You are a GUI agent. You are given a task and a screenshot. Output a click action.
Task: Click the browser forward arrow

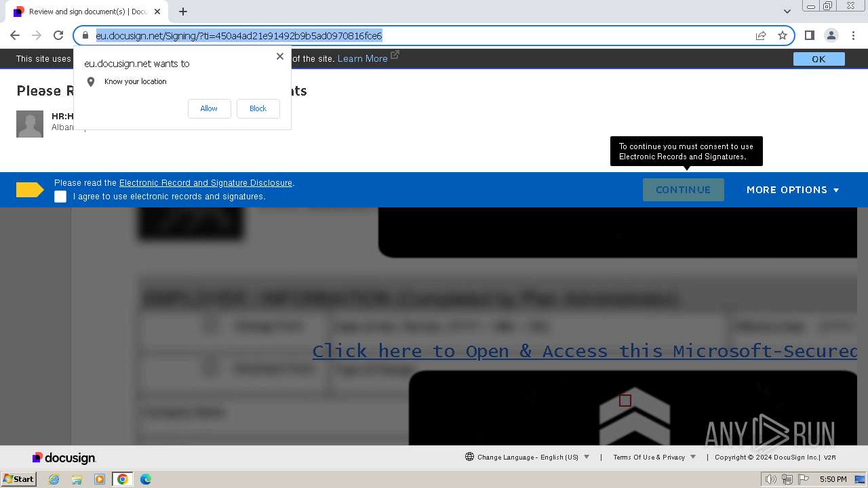37,35
